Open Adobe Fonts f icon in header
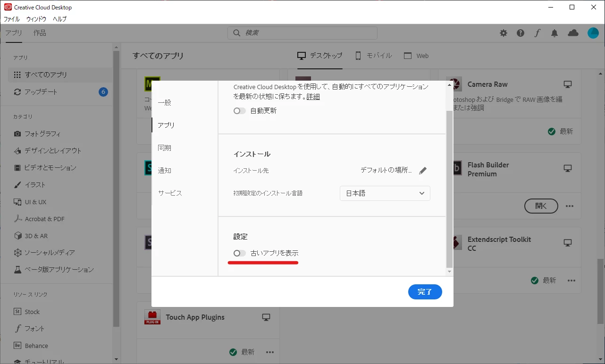 tap(538, 33)
